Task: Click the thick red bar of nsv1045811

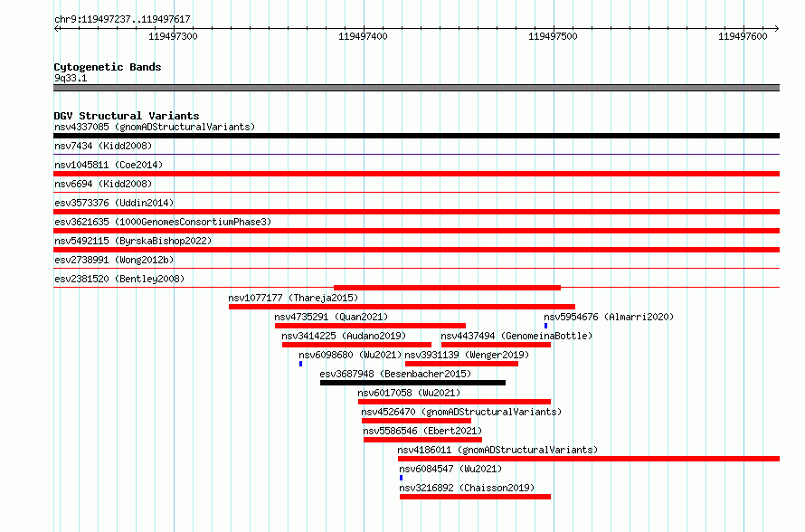Action: click(x=416, y=174)
